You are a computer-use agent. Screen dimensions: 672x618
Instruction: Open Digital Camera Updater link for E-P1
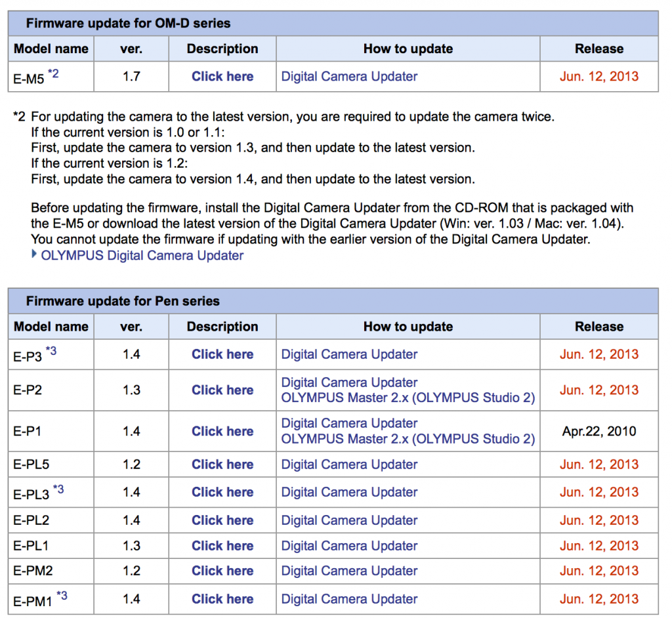(349, 423)
